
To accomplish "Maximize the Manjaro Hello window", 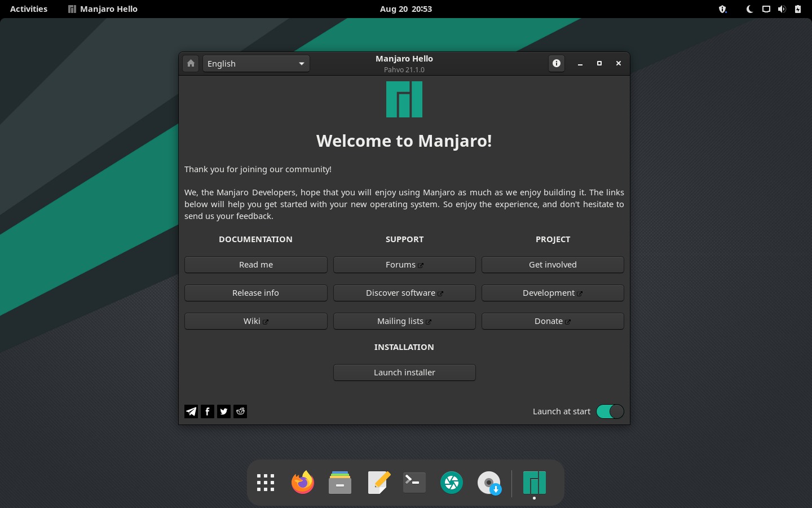I will [x=599, y=63].
